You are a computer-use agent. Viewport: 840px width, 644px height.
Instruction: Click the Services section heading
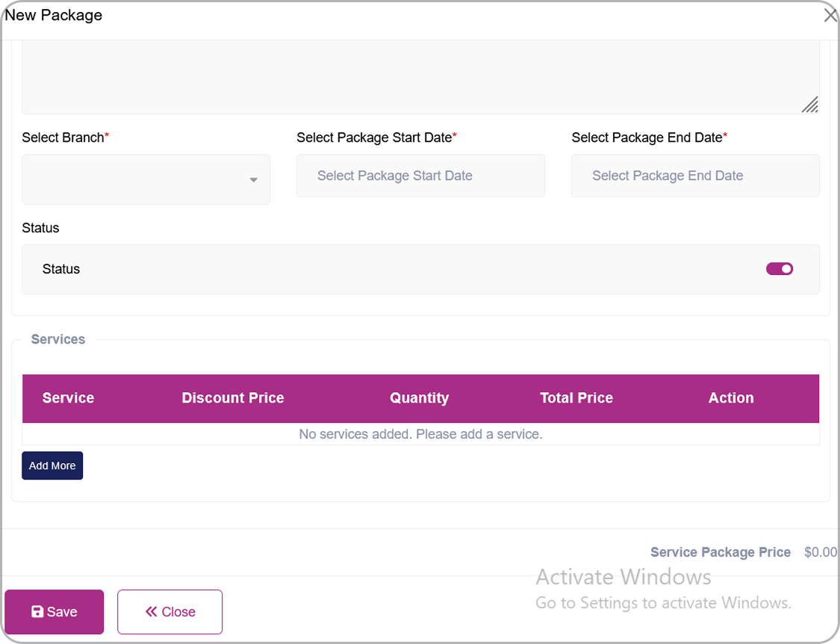tap(58, 339)
